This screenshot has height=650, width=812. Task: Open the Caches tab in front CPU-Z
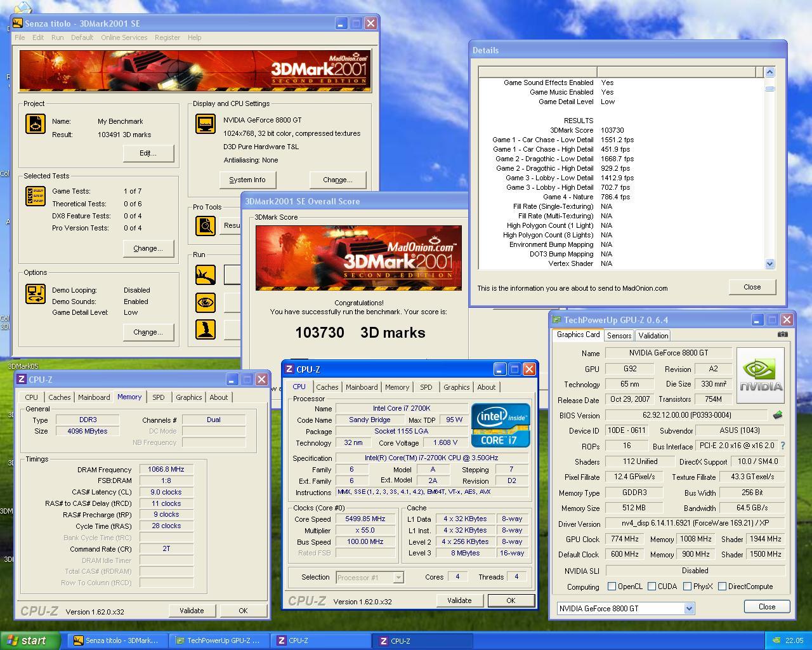(x=327, y=387)
